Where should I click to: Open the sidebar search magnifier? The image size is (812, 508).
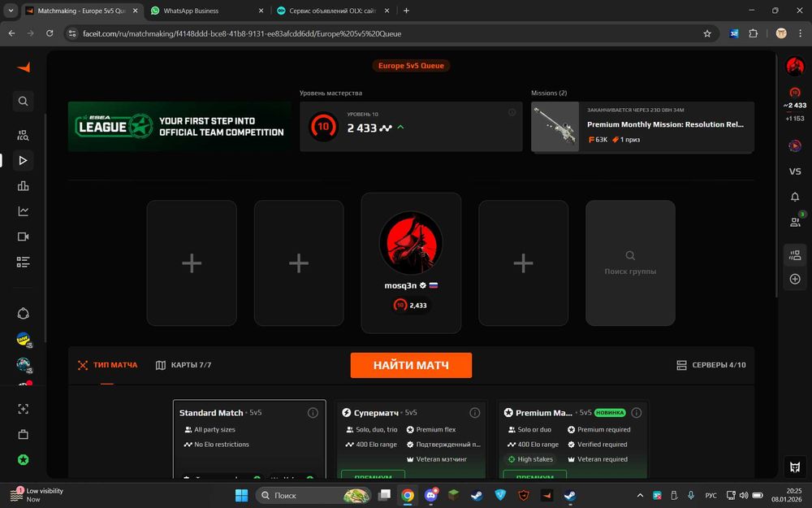point(24,101)
